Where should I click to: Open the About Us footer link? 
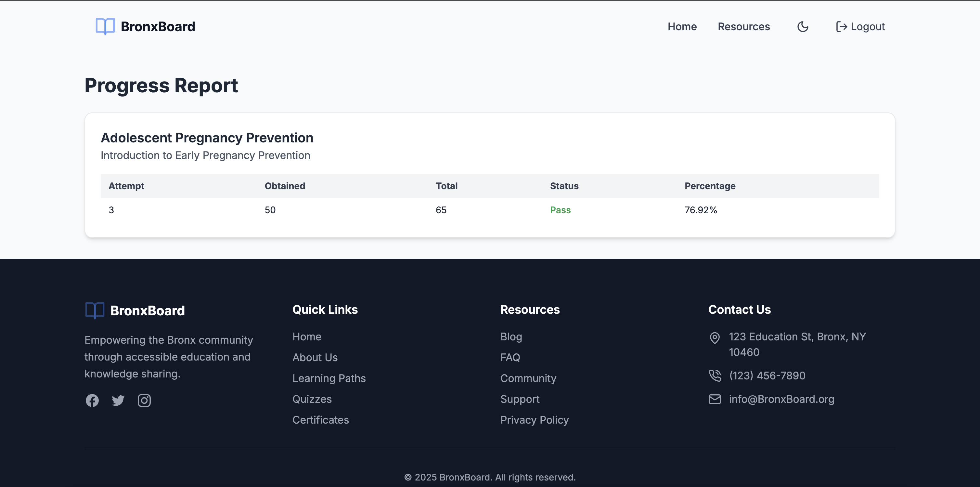click(315, 357)
